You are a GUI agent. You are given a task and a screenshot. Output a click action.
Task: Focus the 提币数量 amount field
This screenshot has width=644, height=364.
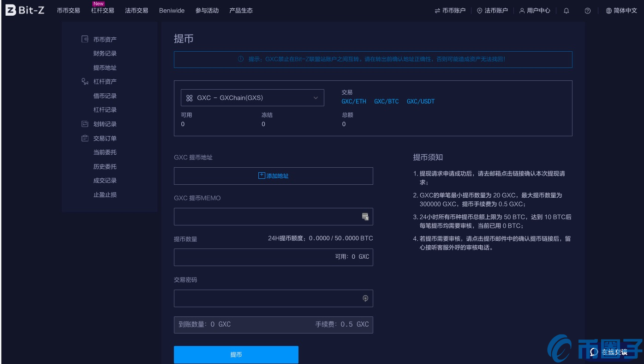pyautogui.click(x=274, y=257)
